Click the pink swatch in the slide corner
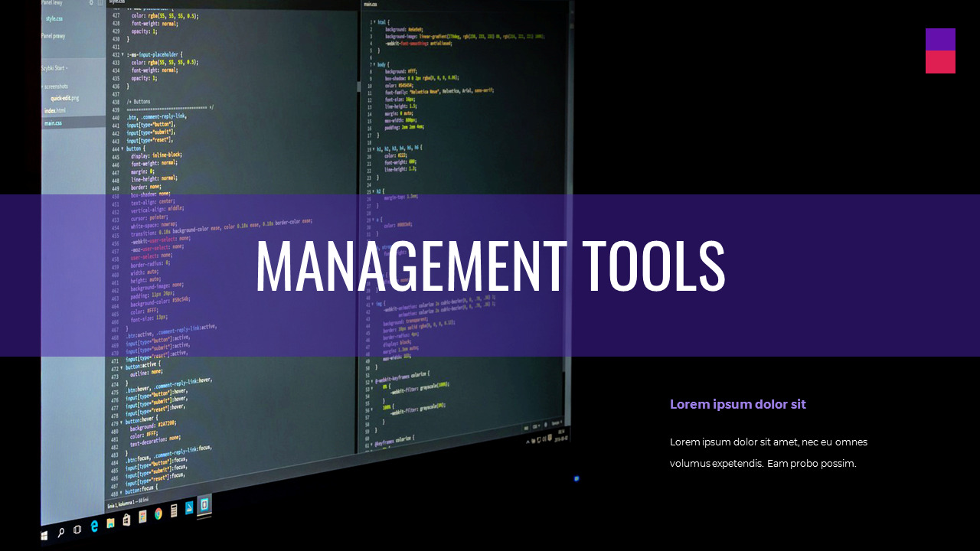Screen dimensions: 980x551 click(940, 62)
